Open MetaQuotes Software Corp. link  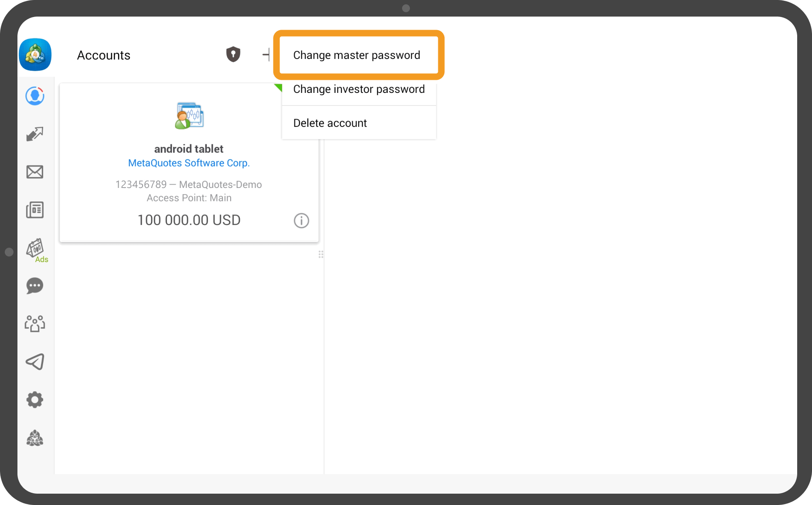[189, 163]
